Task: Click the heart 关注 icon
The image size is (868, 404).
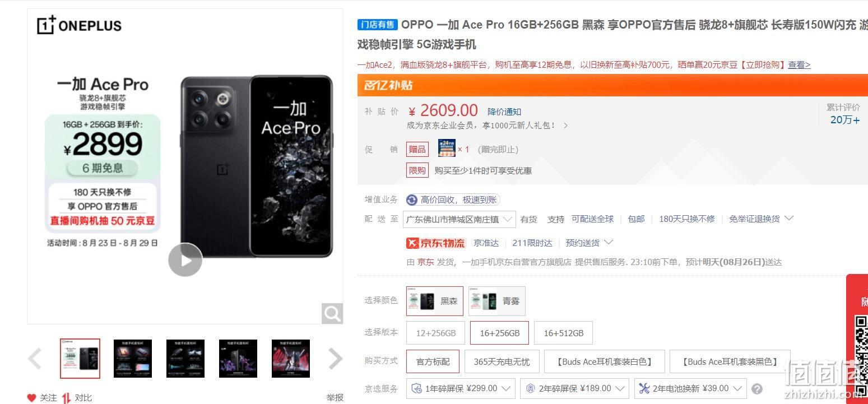Action: [31, 398]
